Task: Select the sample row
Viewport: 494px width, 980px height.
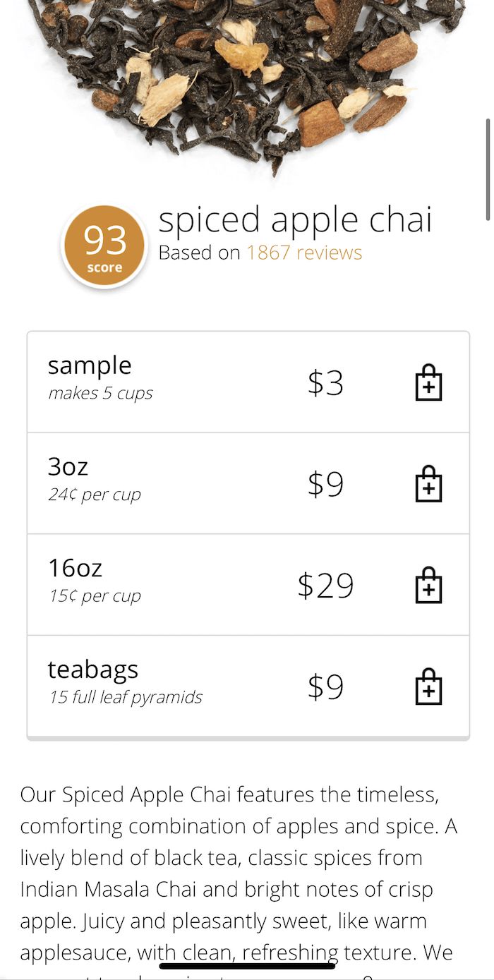Action: coord(248,382)
